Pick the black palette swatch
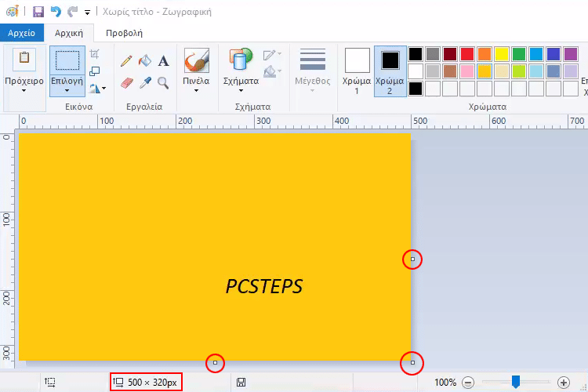 point(416,54)
